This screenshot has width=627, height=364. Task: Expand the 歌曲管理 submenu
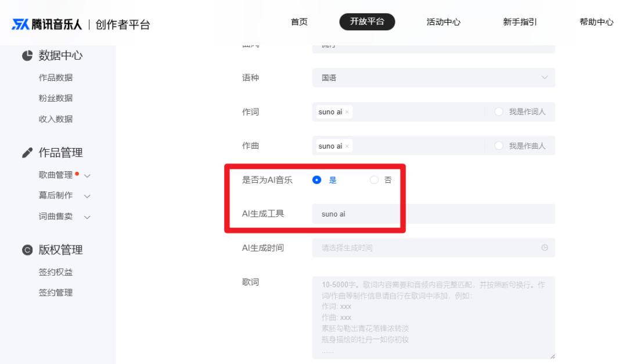coord(88,175)
